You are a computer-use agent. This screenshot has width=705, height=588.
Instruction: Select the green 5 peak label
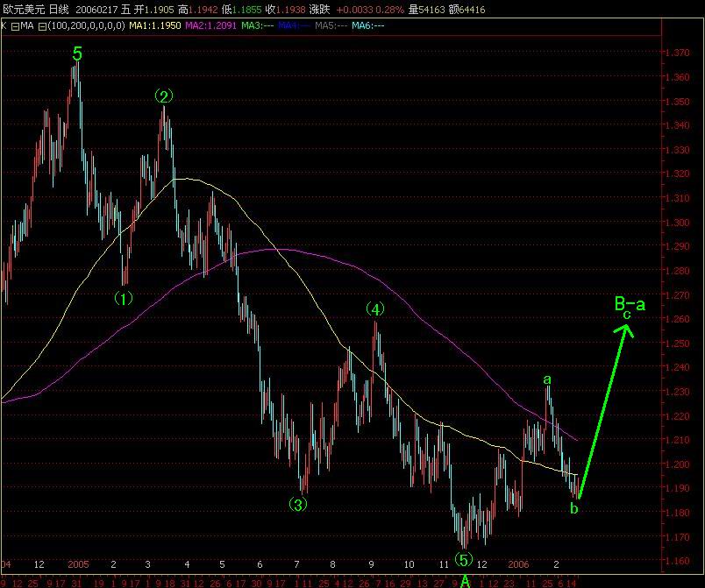point(77,54)
